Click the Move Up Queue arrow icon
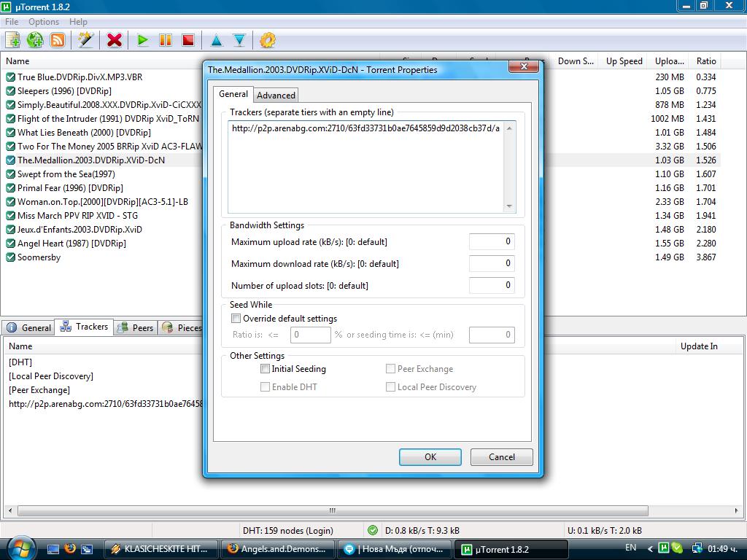The image size is (747, 560). pyautogui.click(x=217, y=41)
